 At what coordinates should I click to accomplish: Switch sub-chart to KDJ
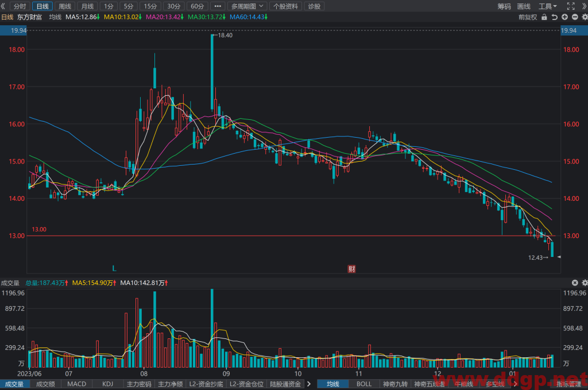tap(107, 384)
